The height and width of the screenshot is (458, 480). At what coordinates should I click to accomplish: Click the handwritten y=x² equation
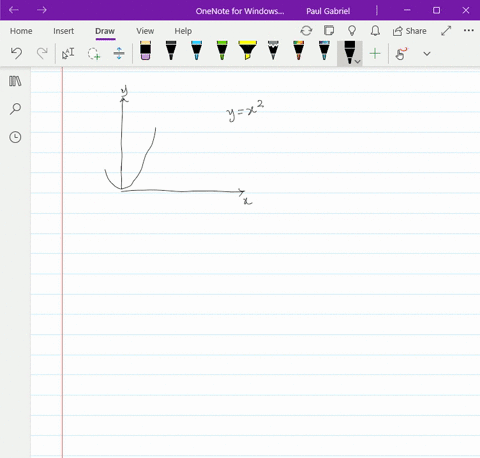pyautogui.click(x=246, y=111)
